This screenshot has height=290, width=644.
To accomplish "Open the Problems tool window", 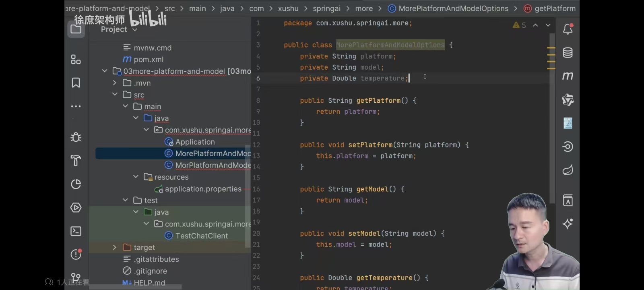I will tap(76, 254).
